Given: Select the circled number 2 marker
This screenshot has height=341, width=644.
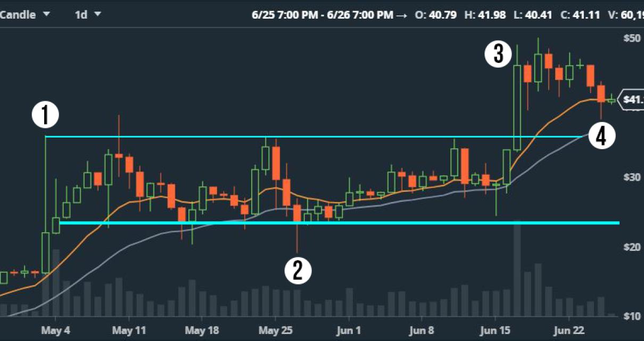Looking at the screenshot, I should (298, 270).
